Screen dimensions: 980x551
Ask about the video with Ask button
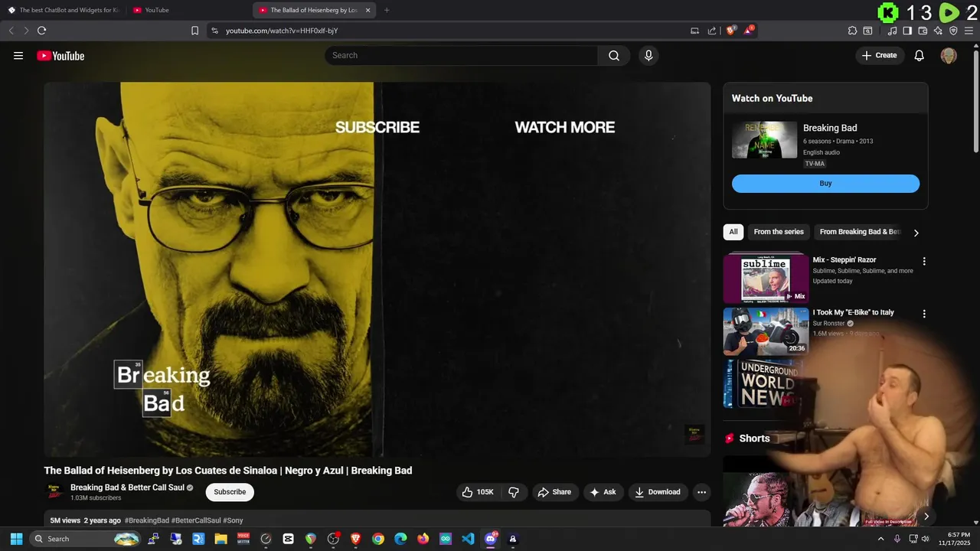coord(602,492)
